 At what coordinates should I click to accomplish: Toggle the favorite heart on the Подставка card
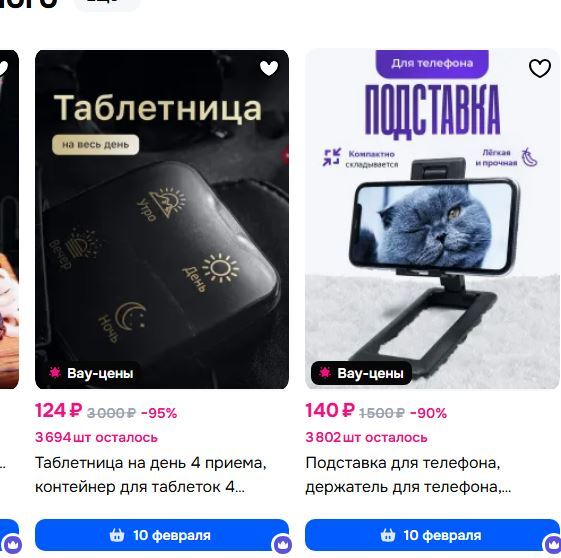coord(540,68)
